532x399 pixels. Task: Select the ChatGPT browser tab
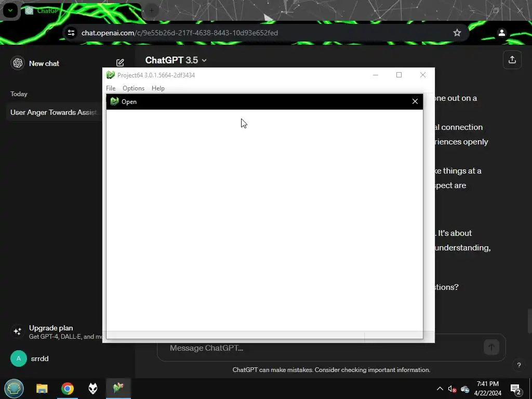point(82,11)
